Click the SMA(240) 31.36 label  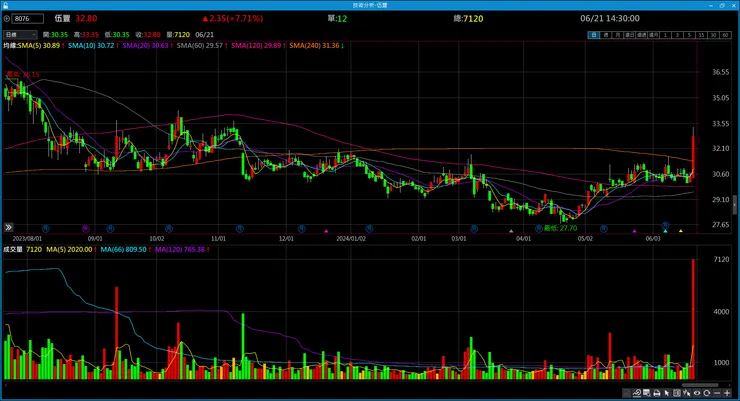click(x=314, y=46)
